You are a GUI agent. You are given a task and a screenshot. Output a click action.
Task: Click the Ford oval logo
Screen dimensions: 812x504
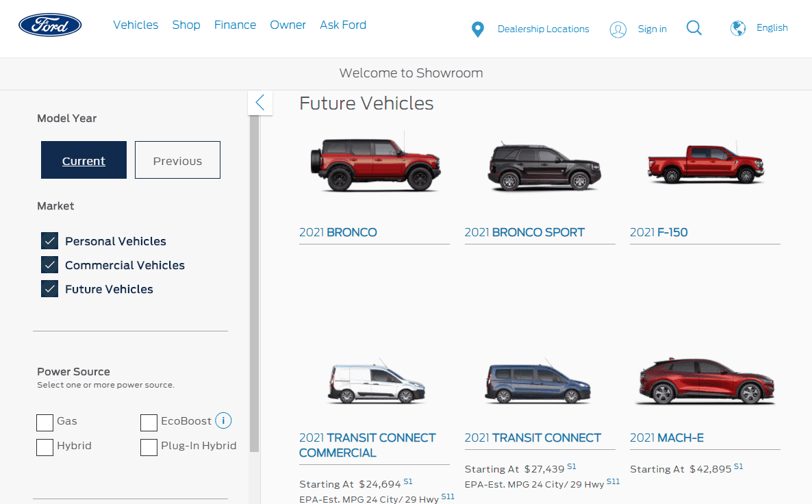(x=50, y=25)
